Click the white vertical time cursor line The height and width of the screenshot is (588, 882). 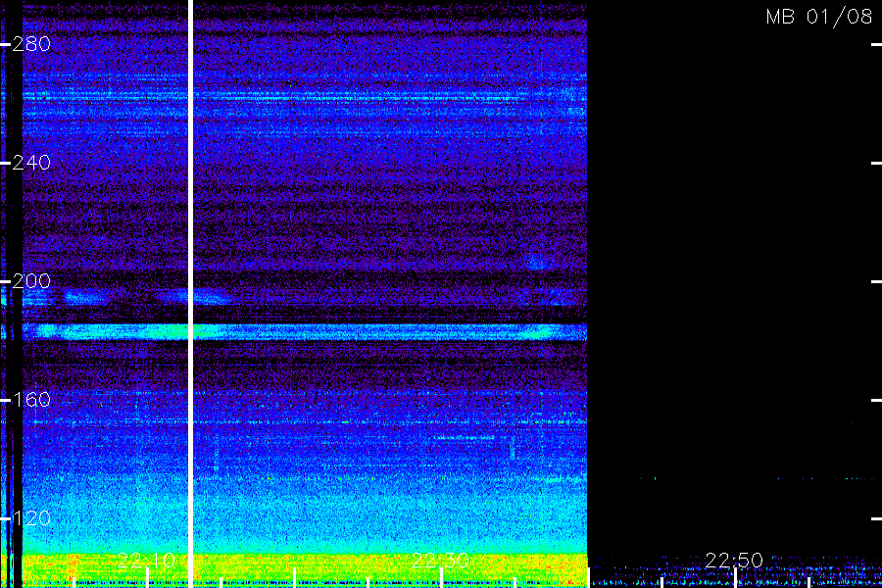pyautogui.click(x=191, y=294)
